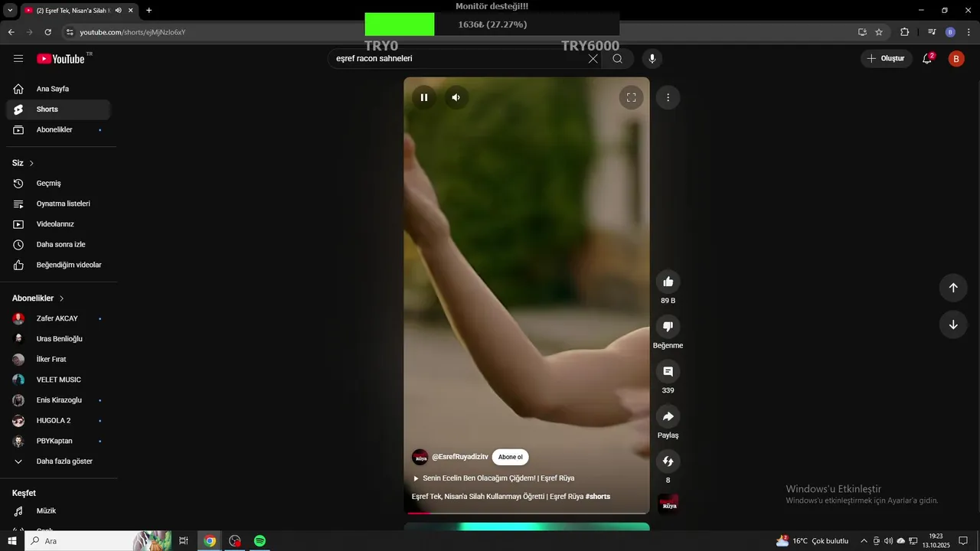This screenshot has width=980, height=551.
Task: Start voice search with microphone
Action: pyautogui.click(x=652, y=59)
